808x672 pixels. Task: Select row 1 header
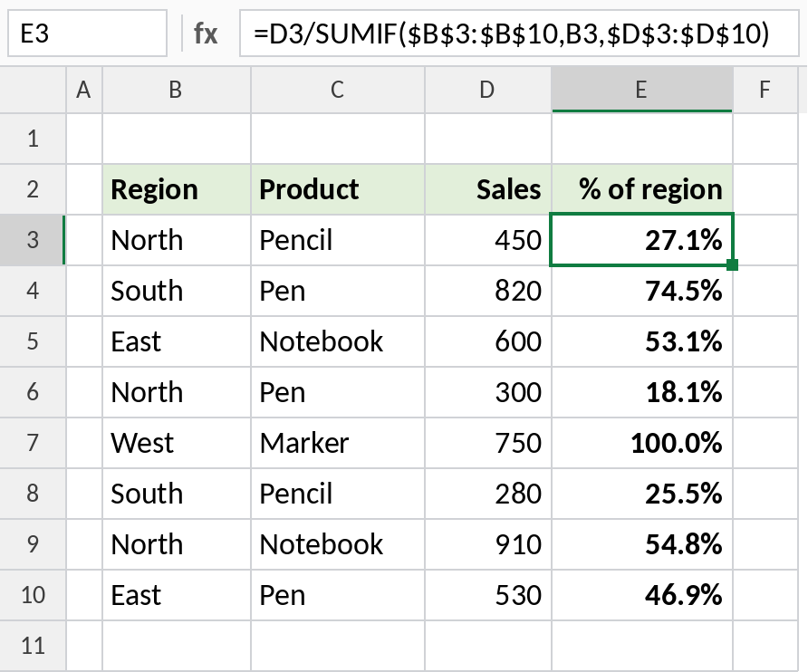tap(33, 139)
